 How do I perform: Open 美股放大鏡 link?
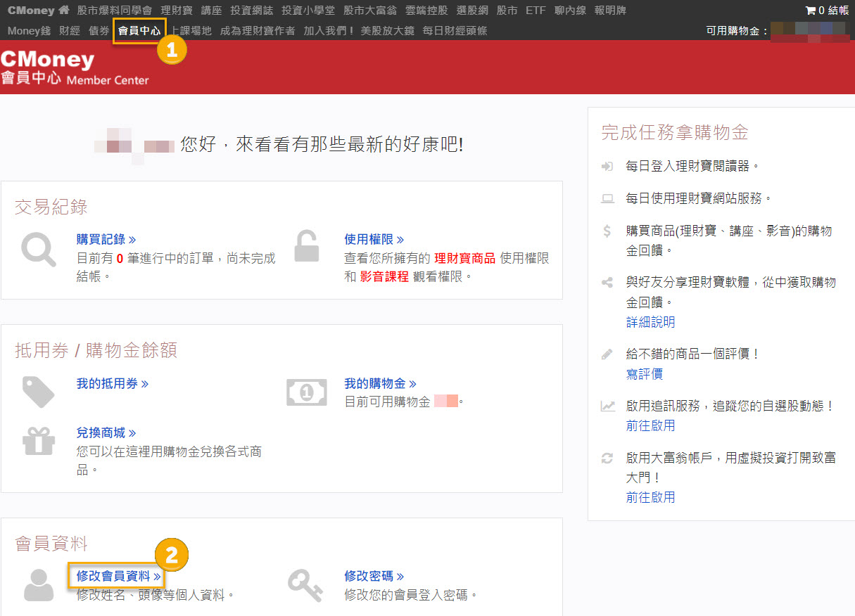click(387, 31)
